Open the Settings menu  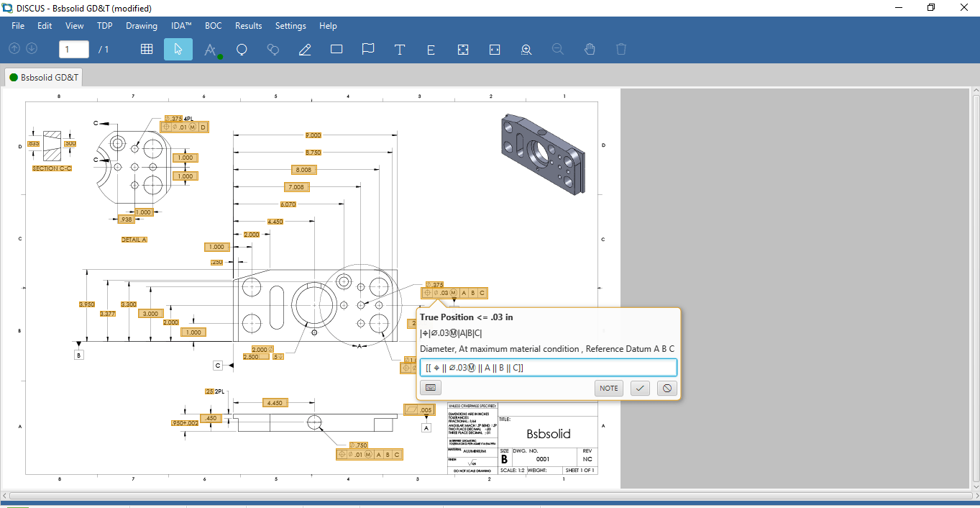point(290,26)
